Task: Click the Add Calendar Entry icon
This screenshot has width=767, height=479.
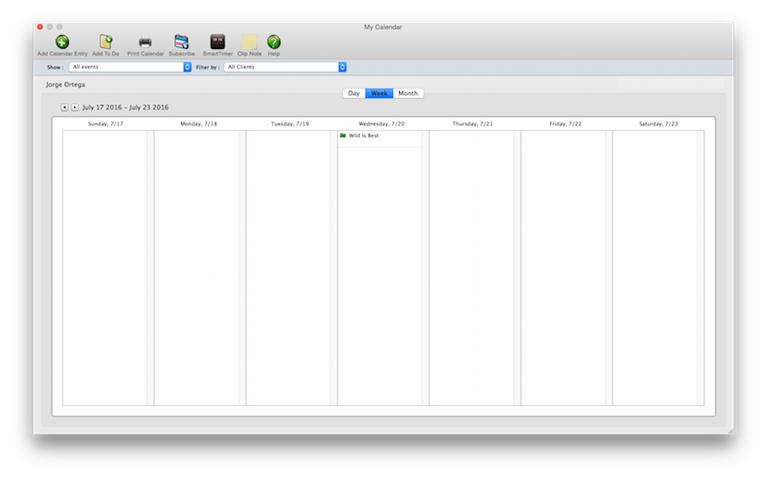Action: [x=62, y=42]
